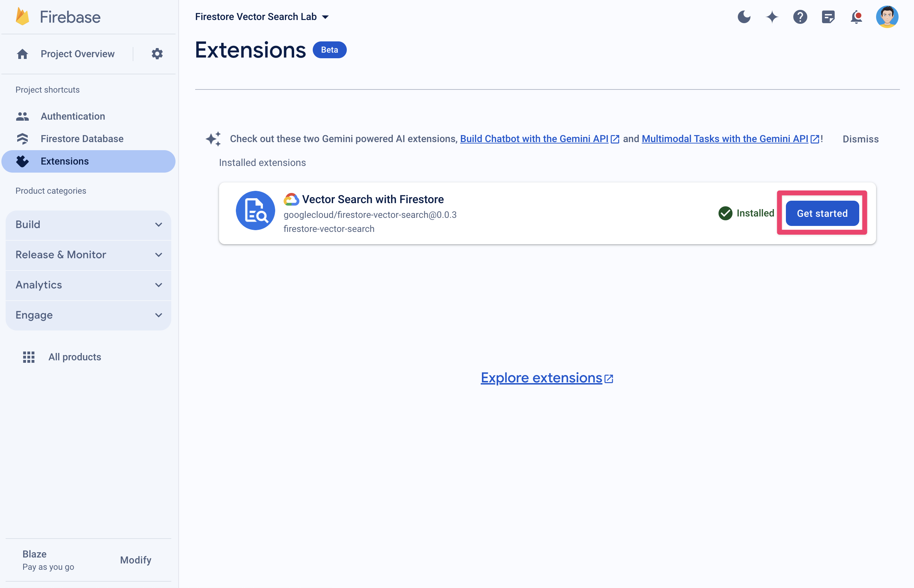Click the notifications bell icon
914x588 pixels.
click(x=856, y=16)
